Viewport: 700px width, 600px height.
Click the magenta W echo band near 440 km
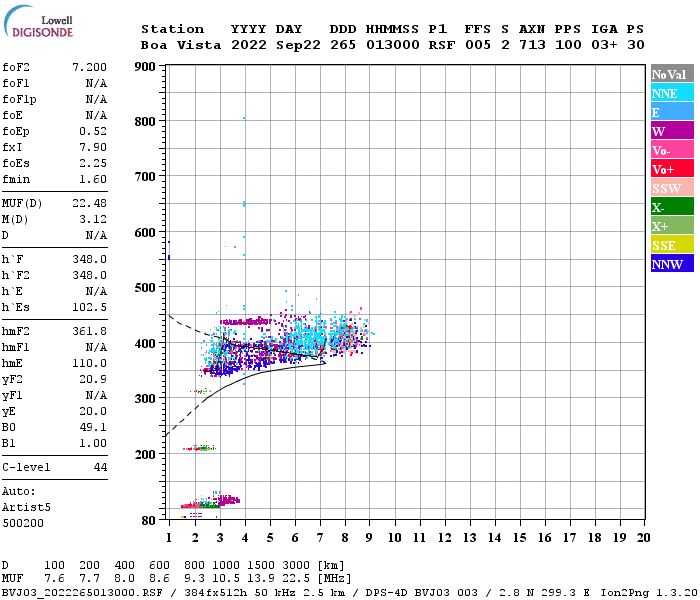246,321
